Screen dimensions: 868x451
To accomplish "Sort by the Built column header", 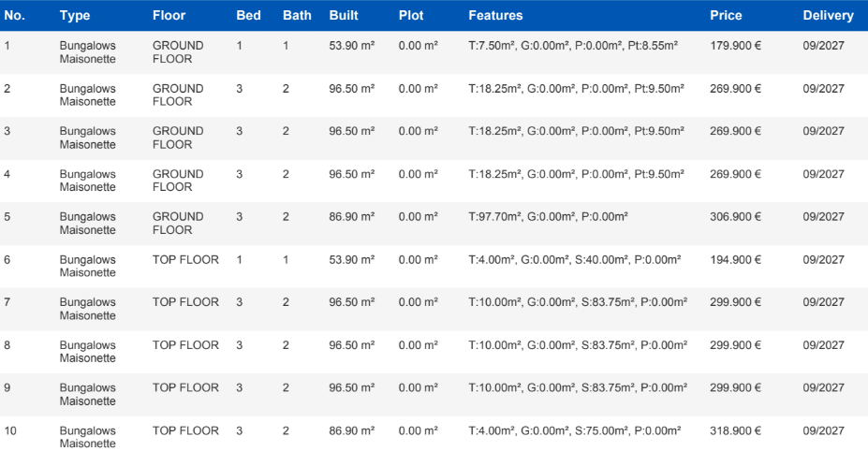I will point(344,16).
